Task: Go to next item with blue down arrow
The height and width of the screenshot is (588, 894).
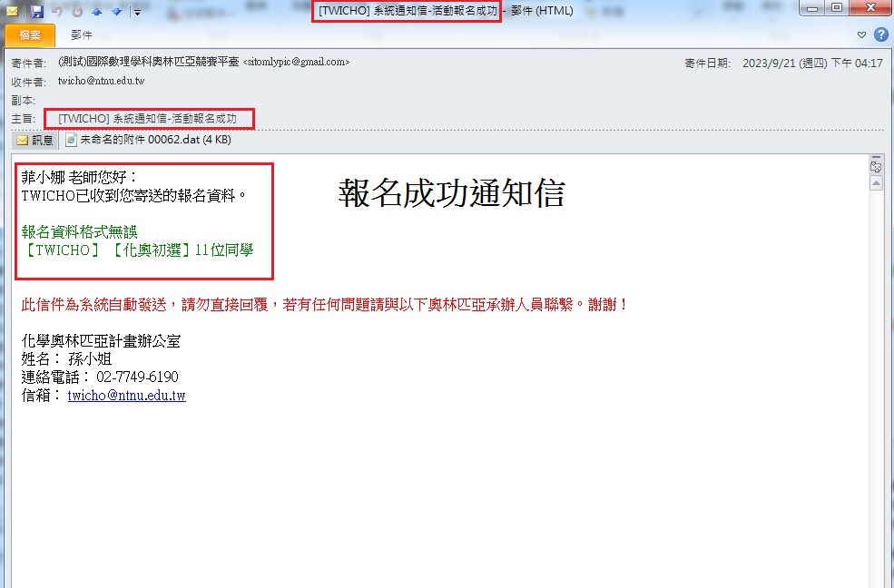Action: pos(115,12)
